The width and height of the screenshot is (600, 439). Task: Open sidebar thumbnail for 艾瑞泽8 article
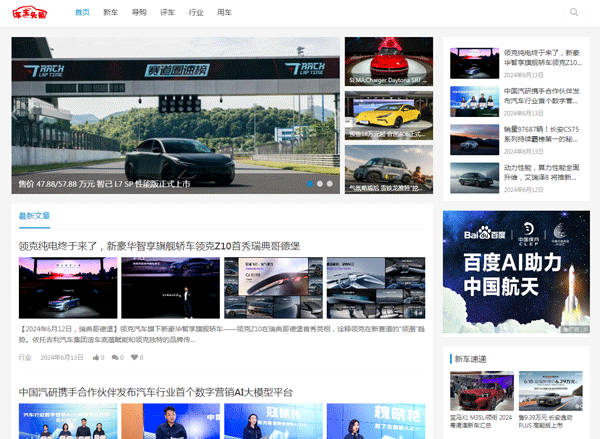474,178
